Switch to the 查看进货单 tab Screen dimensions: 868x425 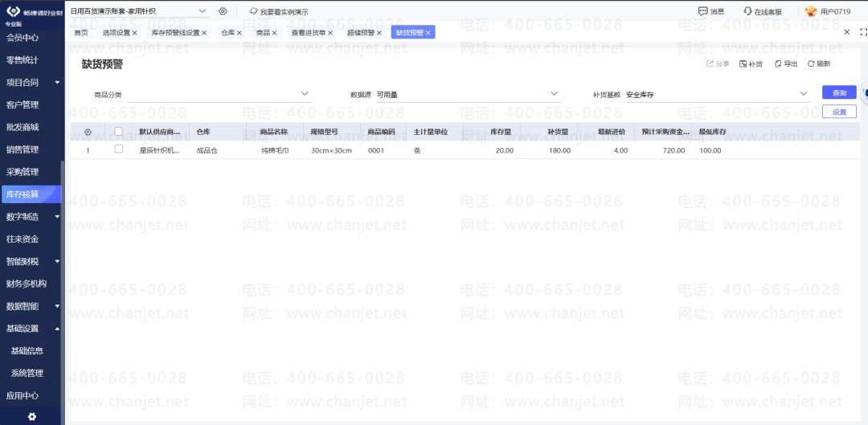pos(309,33)
